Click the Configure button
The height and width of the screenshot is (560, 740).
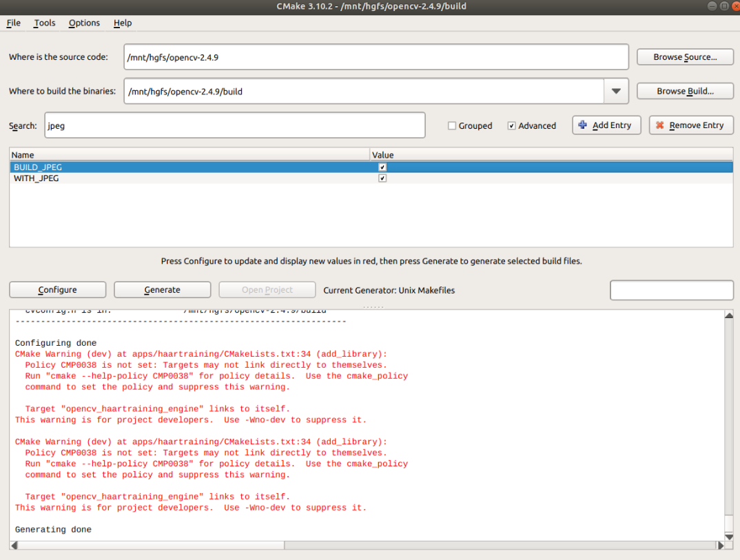click(58, 290)
